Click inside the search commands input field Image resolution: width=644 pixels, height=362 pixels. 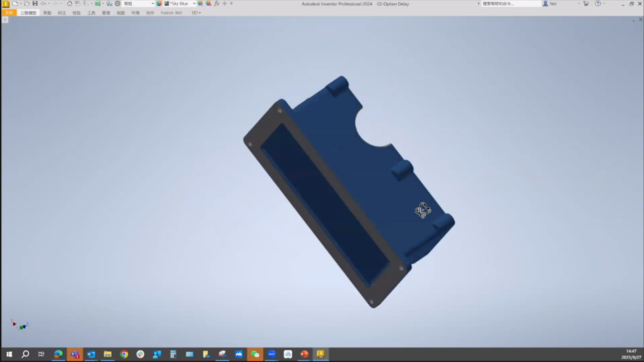point(510,3)
